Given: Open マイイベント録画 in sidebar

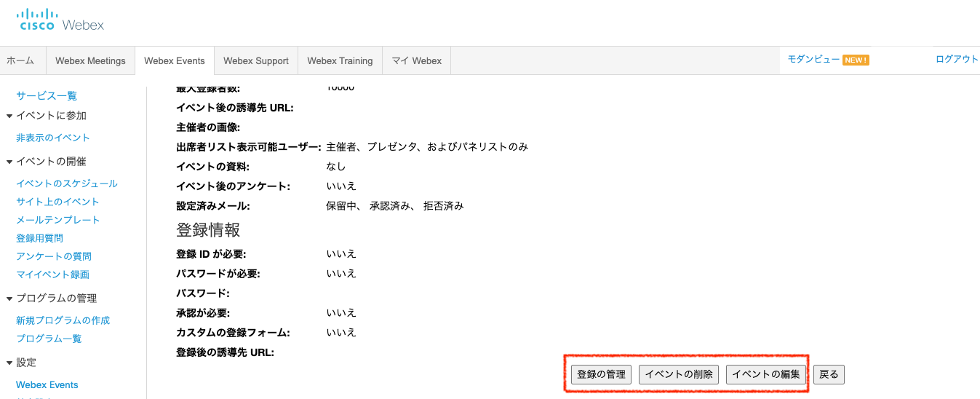Looking at the screenshot, I should pos(53,274).
